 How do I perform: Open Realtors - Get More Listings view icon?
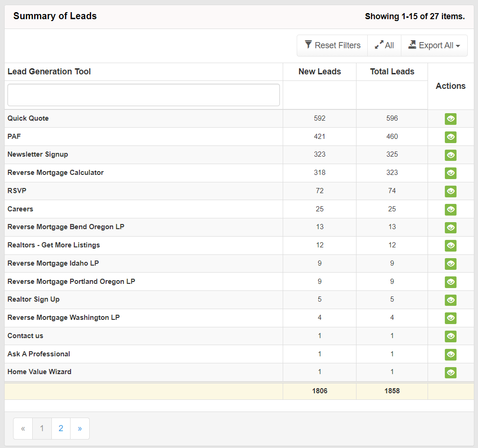[x=450, y=246]
